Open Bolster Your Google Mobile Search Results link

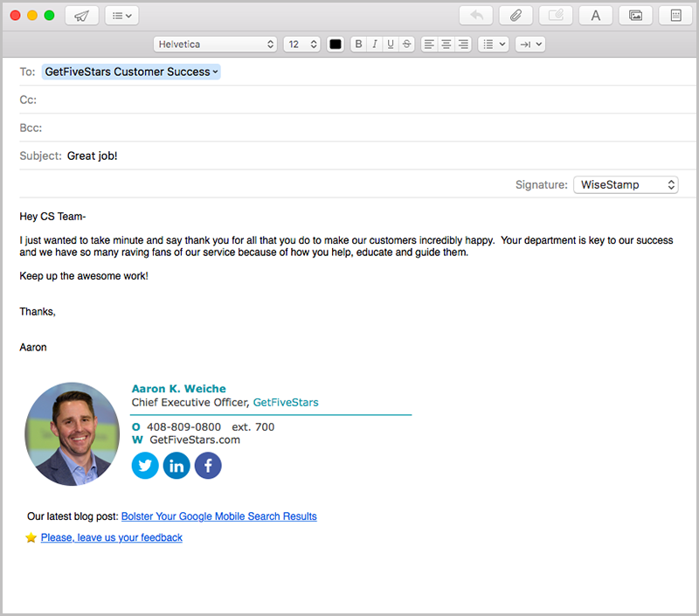pos(219,516)
